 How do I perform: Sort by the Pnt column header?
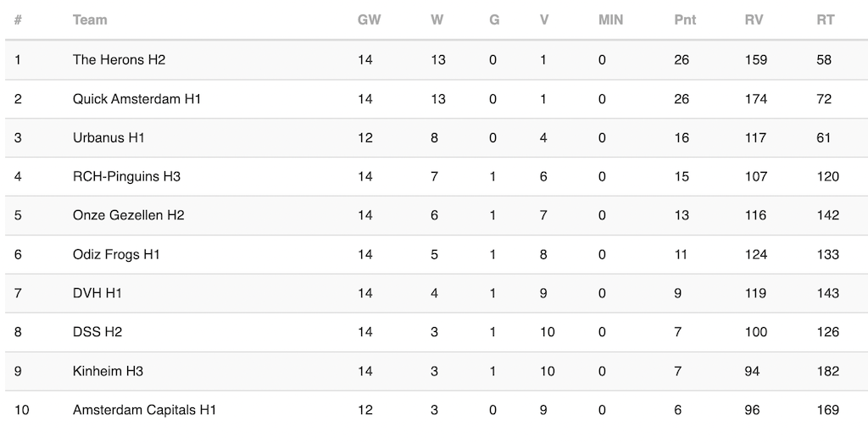tap(685, 20)
